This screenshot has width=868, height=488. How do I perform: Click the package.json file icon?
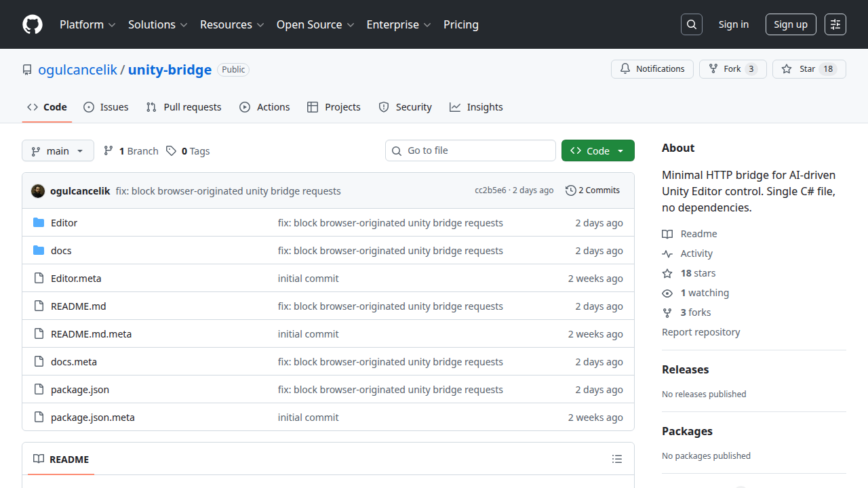pos(39,390)
